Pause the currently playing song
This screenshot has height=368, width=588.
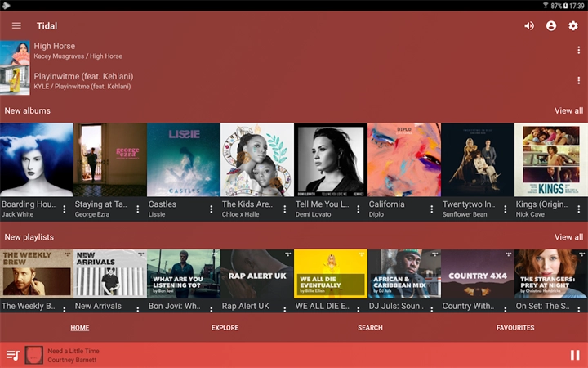point(575,355)
